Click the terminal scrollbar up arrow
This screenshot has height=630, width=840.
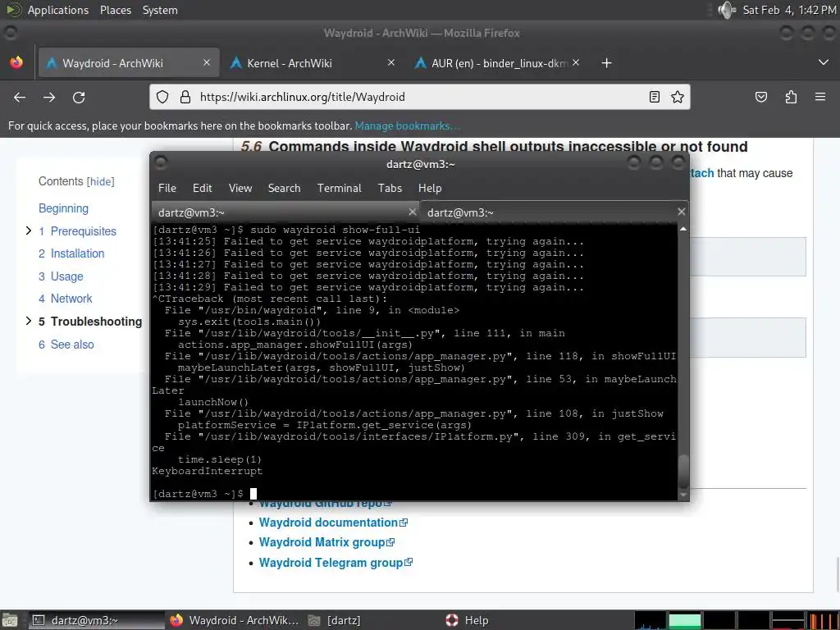683,229
